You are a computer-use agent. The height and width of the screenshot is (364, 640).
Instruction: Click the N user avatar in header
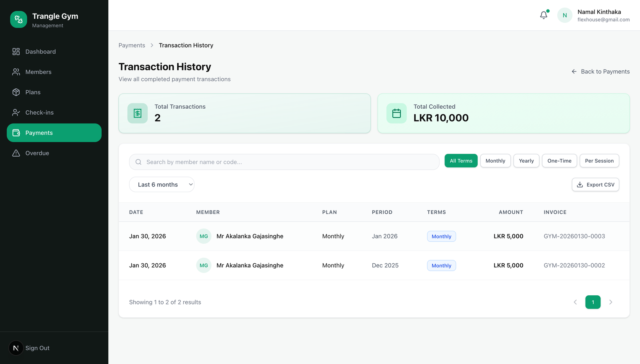click(565, 15)
